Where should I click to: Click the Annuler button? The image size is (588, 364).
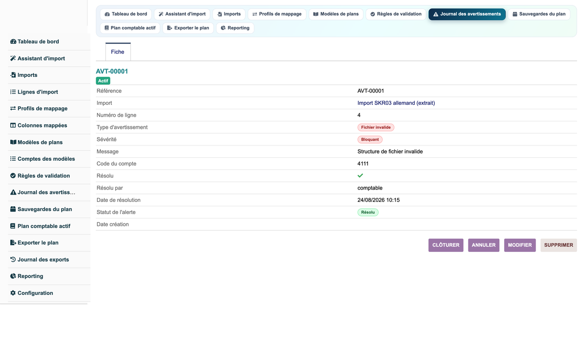click(484, 245)
